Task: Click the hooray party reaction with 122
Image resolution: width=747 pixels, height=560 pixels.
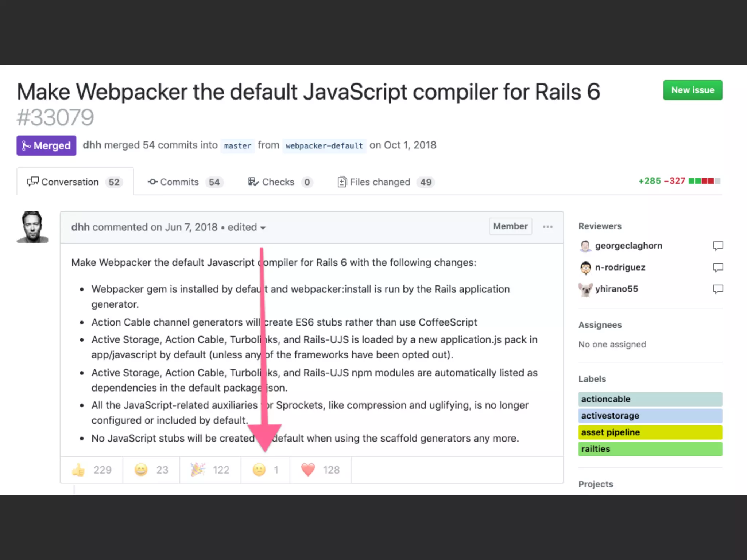Action: pyautogui.click(x=210, y=470)
